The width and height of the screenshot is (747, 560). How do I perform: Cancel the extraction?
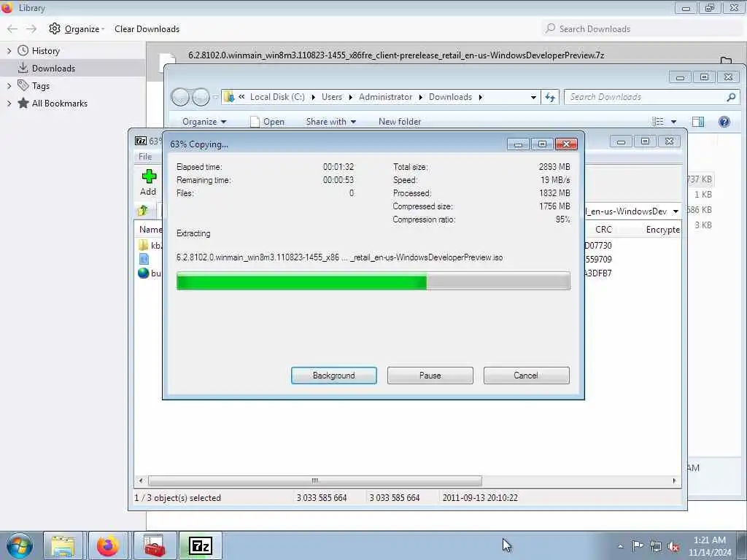point(527,376)
